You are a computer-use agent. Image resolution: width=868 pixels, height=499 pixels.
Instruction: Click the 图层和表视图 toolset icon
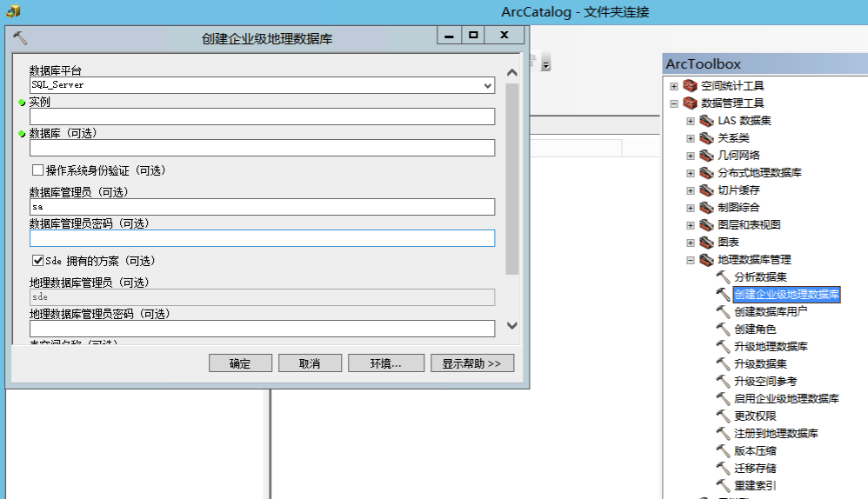coord(706,225)
